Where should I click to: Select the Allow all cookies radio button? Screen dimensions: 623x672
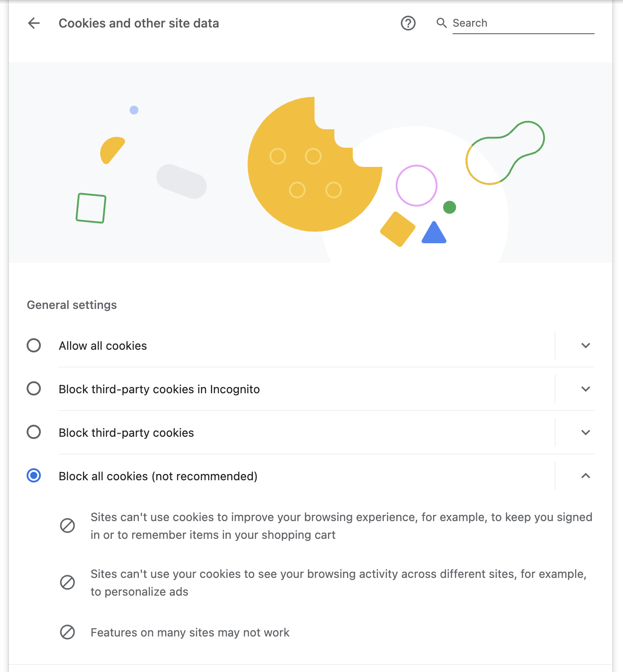34,345
